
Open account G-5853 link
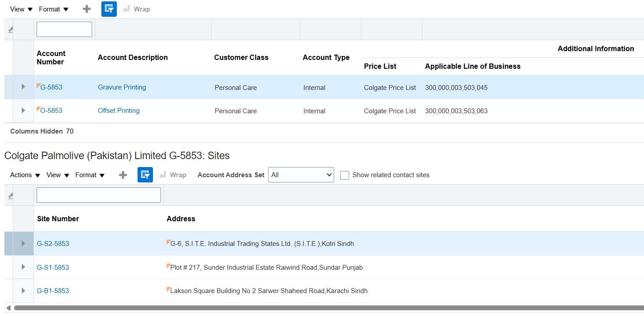(x=51, y=87)
